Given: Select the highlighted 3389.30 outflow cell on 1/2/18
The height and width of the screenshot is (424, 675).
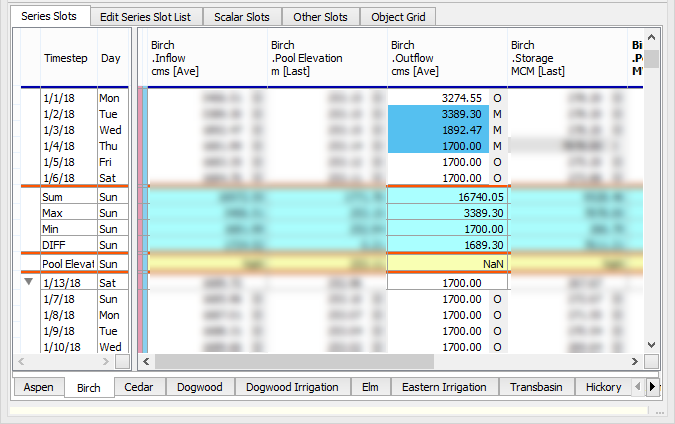Looking at the screenshot, I should (438, 115).
